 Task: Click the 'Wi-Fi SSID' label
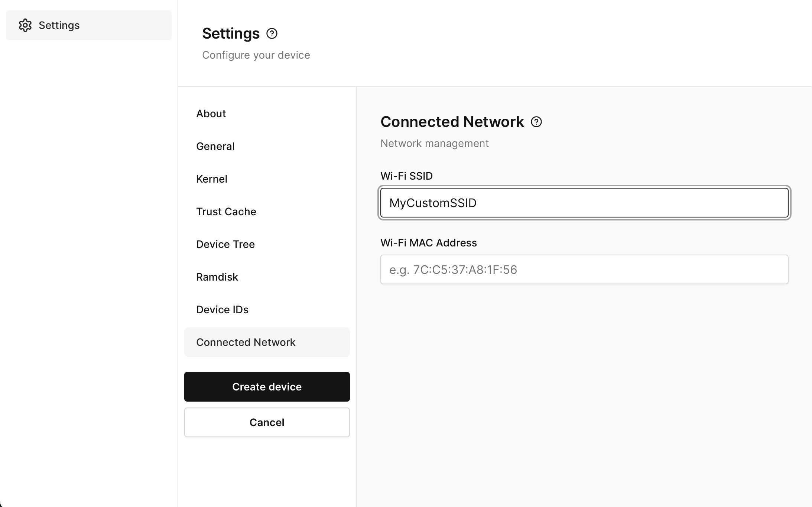pos(406,176)
